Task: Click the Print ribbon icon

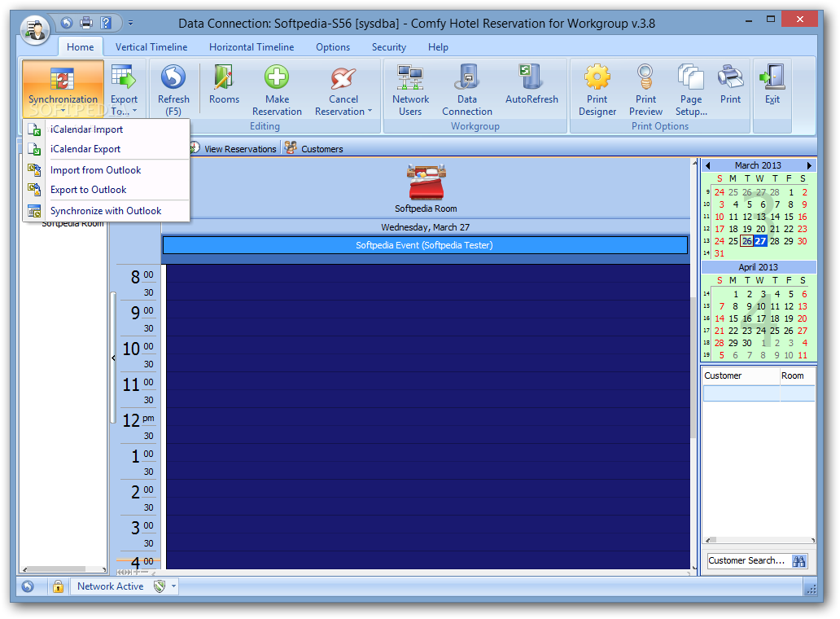Action: (x=730, y=77)
